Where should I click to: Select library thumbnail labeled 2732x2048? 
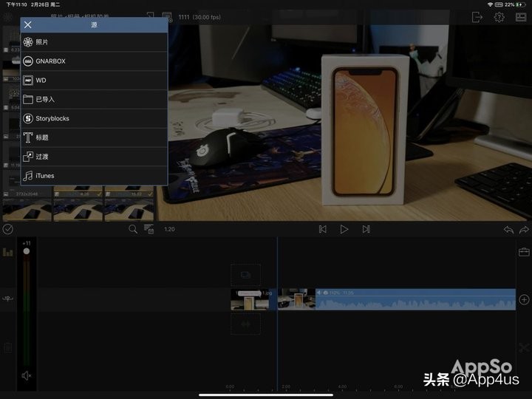[x=27, y=192]
